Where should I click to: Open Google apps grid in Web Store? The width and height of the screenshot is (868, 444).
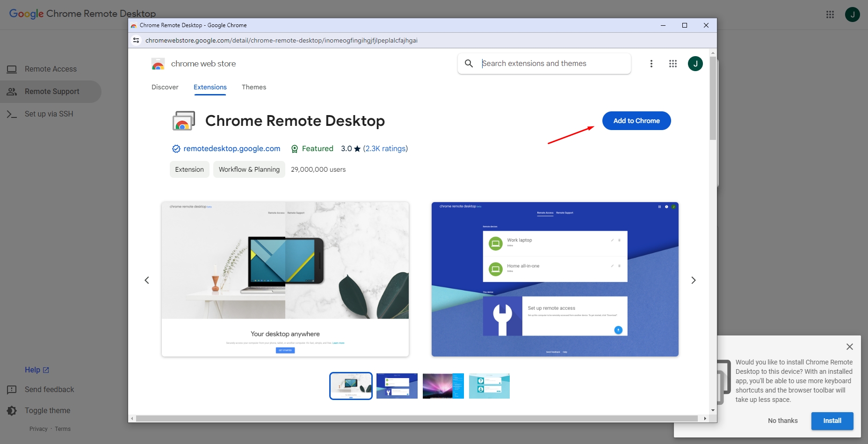pos(673,64)
